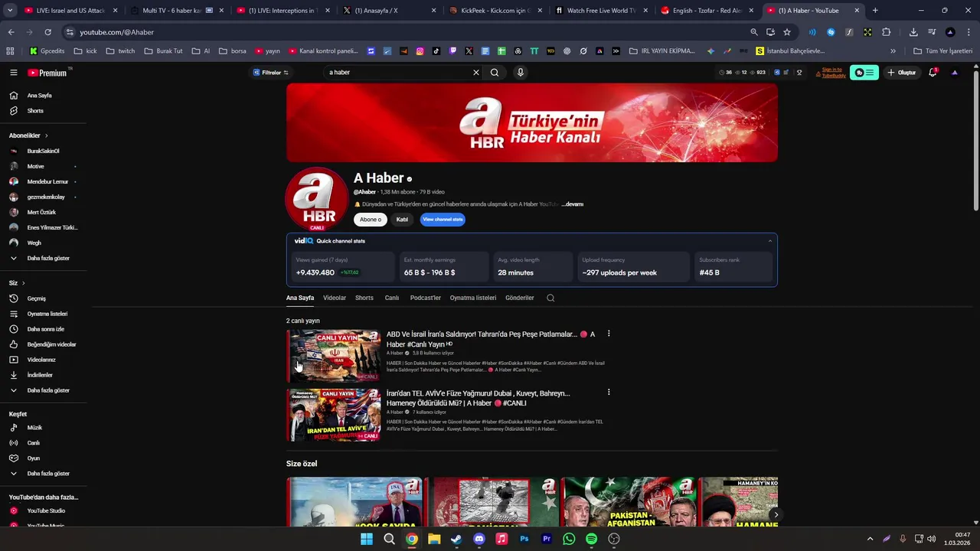The image size is (980, 551).
Task: Open options menu for the İran'dan TEL AVİV'e livestream
Action: click(x=609, y=393)
